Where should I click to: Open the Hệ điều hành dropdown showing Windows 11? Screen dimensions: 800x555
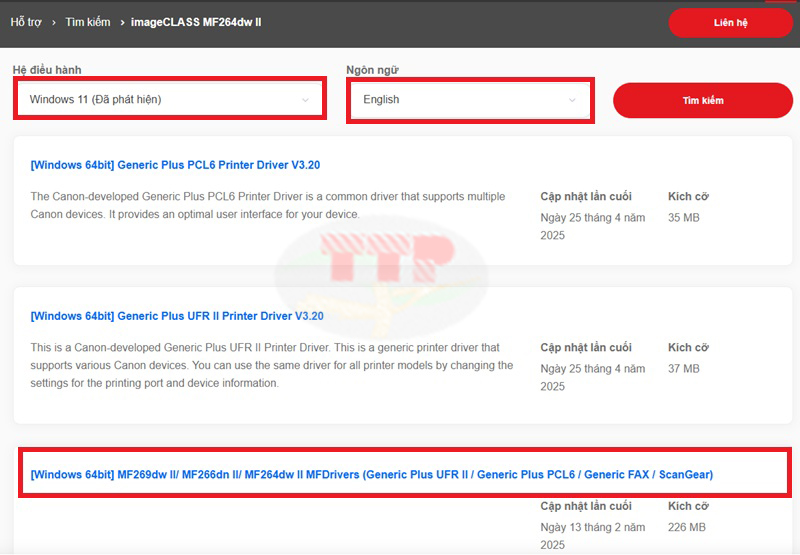160,99
